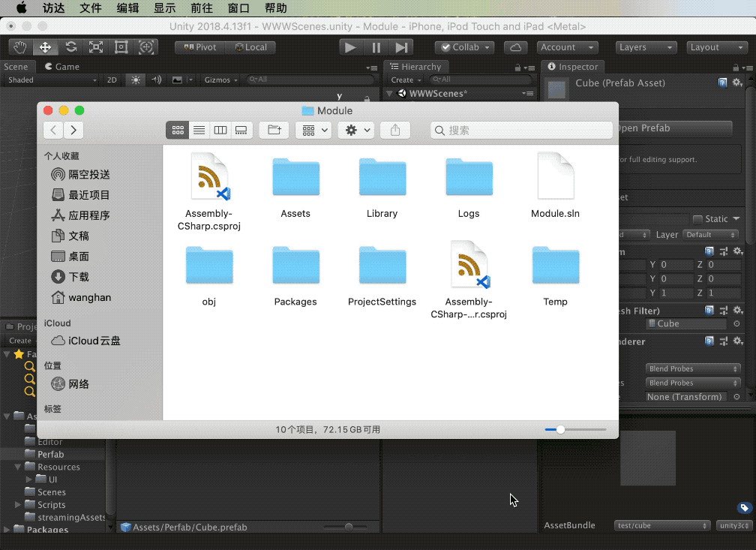The height and width of the screenshot is (550, 756).
Task: Open the Finder group-by dropdown
Action: point(313,130)
